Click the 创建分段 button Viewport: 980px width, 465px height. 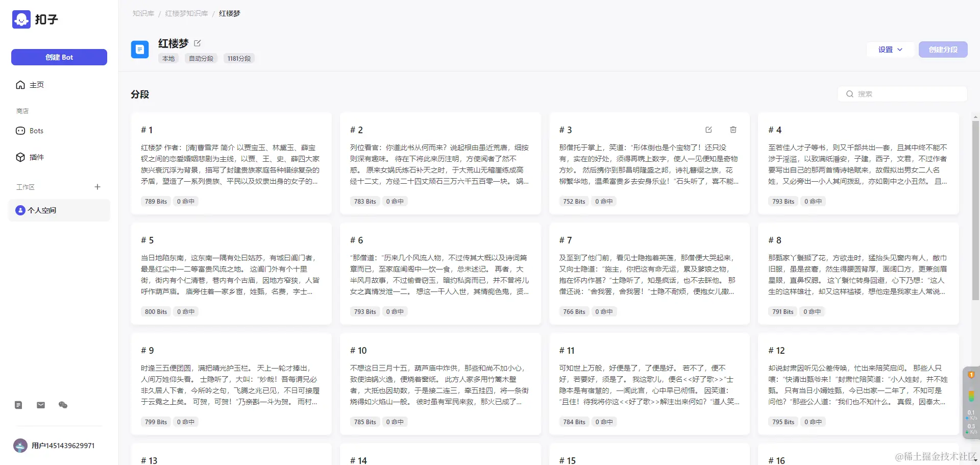coord(943,50)
